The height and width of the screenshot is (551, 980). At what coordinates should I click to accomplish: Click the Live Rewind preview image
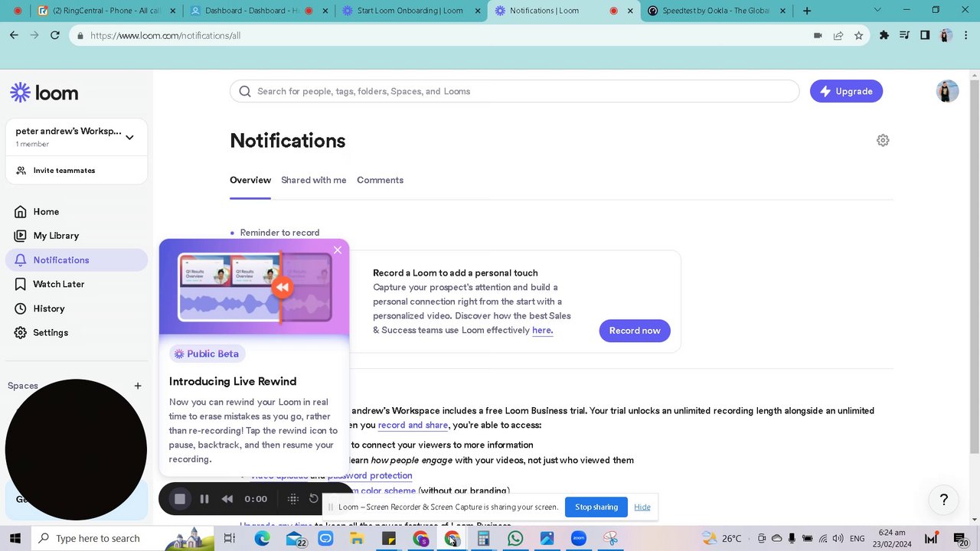click(254, 287)
